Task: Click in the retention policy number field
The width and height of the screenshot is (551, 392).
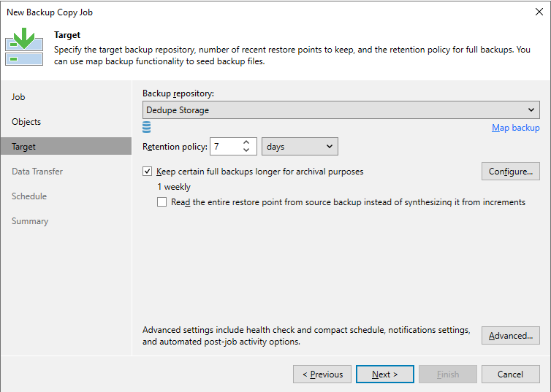Action: tap(224, 147)
